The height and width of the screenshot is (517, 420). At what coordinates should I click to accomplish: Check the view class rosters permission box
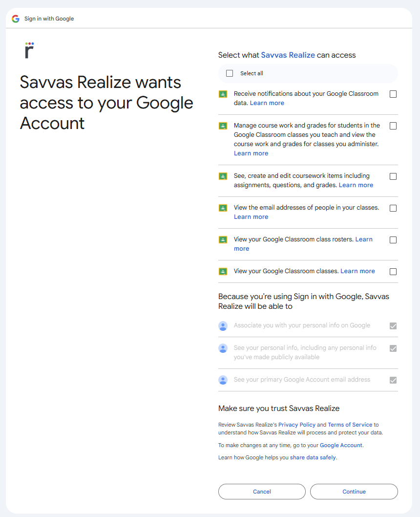pyautogui.click(x=393, y=240)
